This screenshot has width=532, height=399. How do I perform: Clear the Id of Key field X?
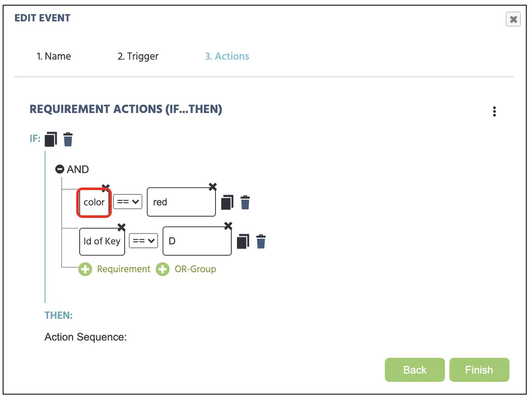[x=122, y=226]
